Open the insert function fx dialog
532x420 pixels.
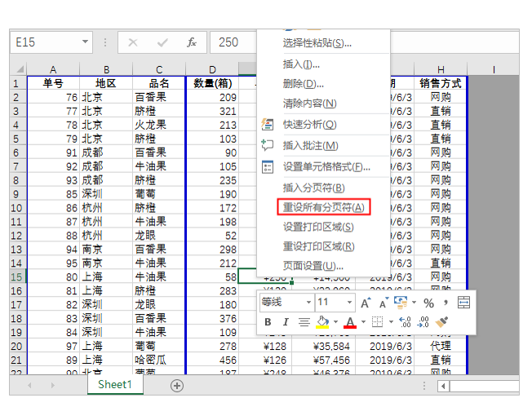pyautogui.click(x=192, y=42)
